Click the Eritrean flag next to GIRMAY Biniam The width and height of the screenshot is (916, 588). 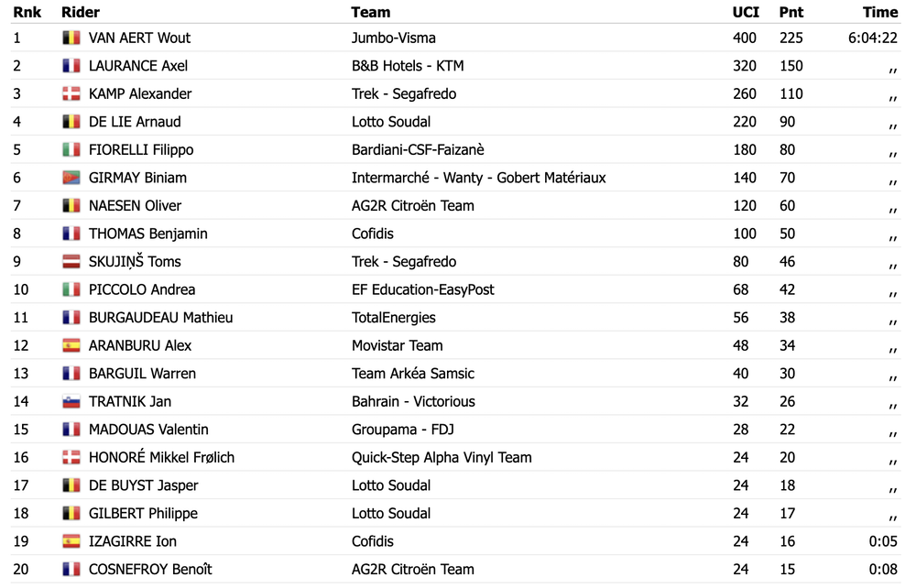click(71, 178)
